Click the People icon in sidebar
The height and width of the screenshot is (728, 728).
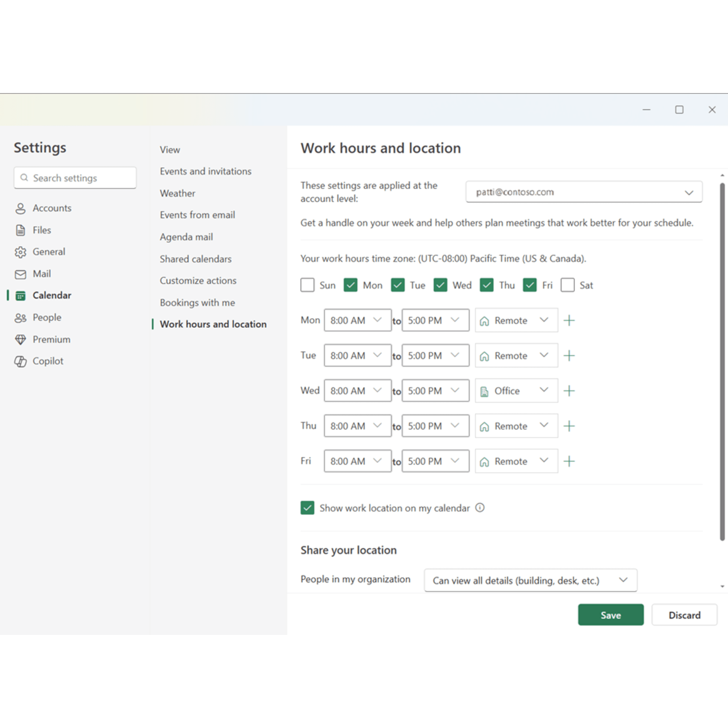[20, 318]
